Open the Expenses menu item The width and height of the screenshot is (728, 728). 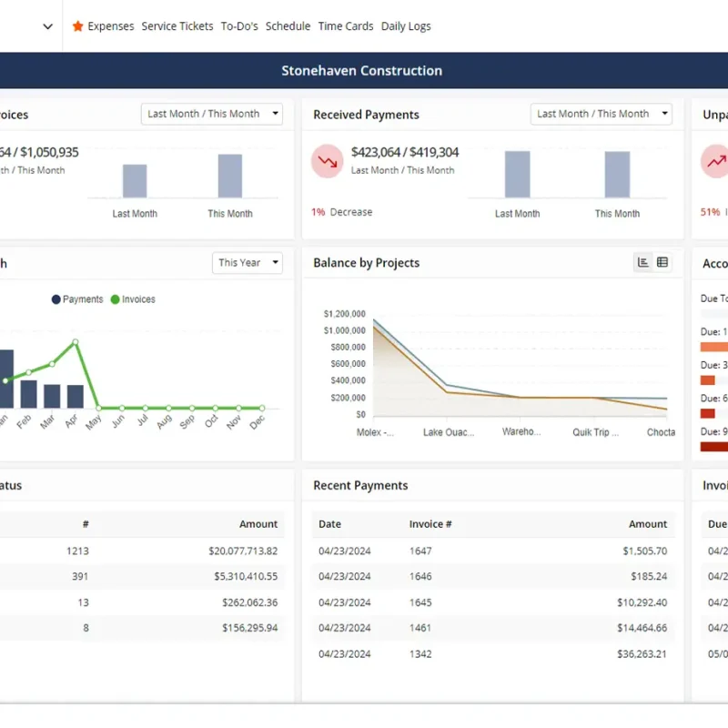pyautogui.click(x=110, y=26)
